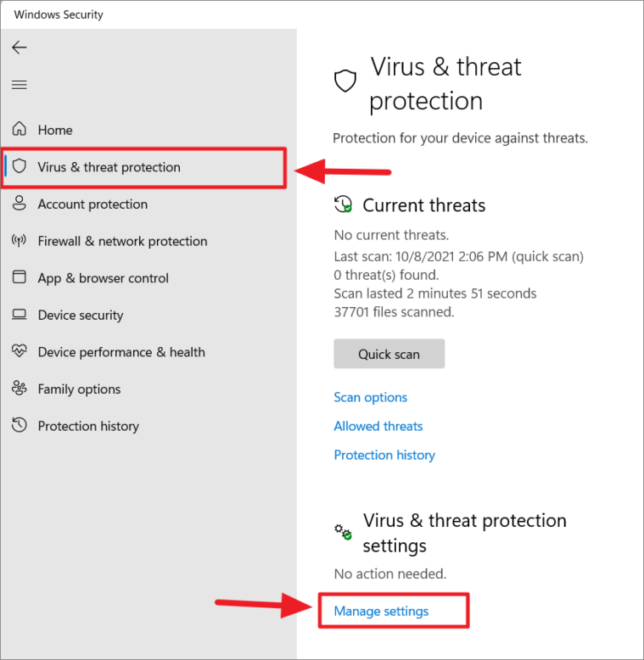The width and height of the screenshot is (644, 660).
Task: Open Account protection in the sidebar
Action: pyautogui.click(x=92, y=204)
